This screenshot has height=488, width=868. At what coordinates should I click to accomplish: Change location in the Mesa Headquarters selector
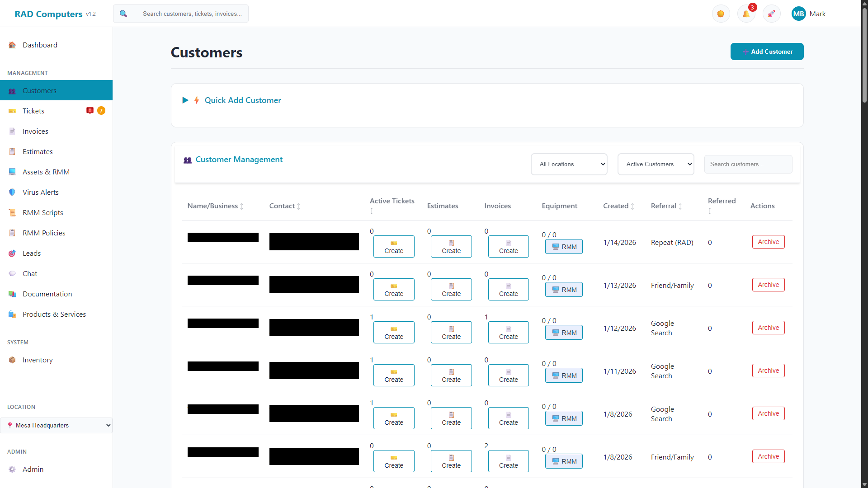pyautogui.click(x=56, y=425)
